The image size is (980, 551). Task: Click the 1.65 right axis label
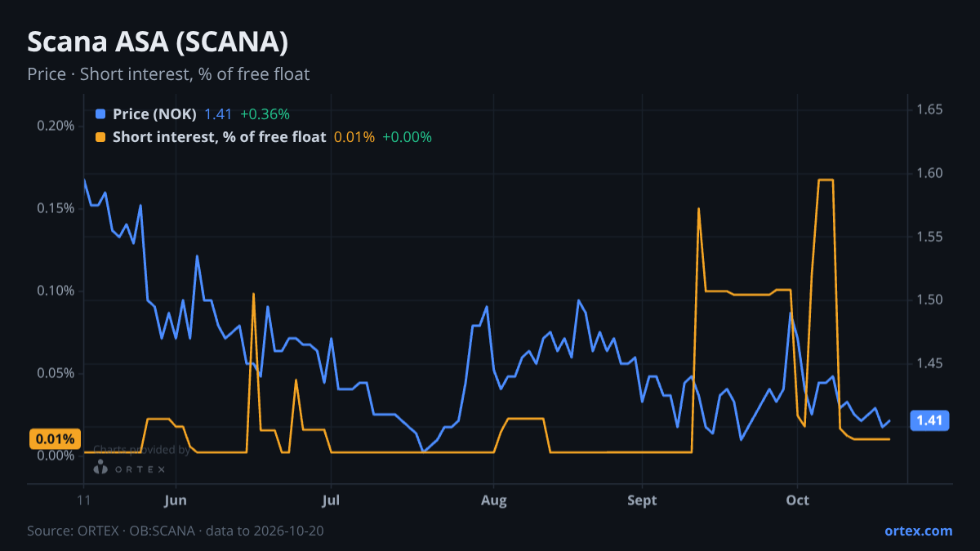click(x=930, y=109)
